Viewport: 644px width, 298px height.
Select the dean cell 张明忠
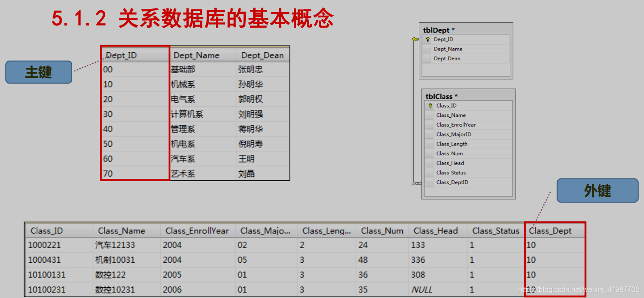click(x=263, y=70)
